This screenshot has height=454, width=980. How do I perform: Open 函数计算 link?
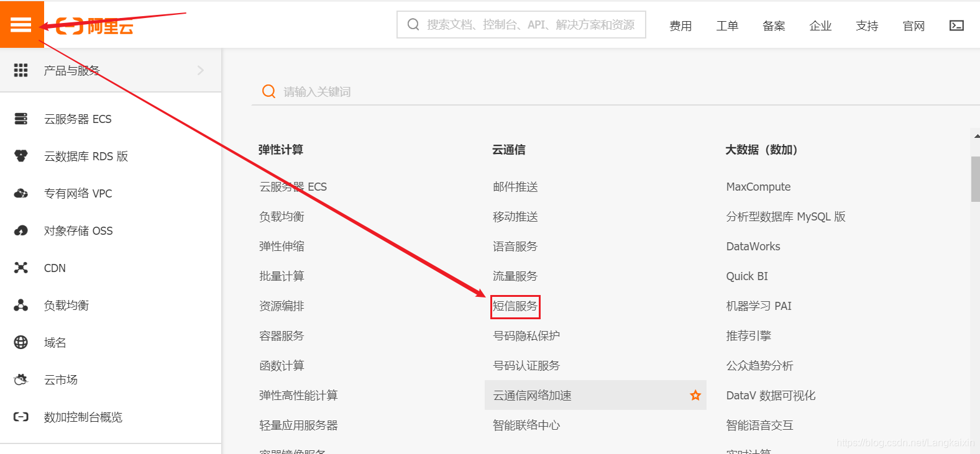(x=282, y=366)
